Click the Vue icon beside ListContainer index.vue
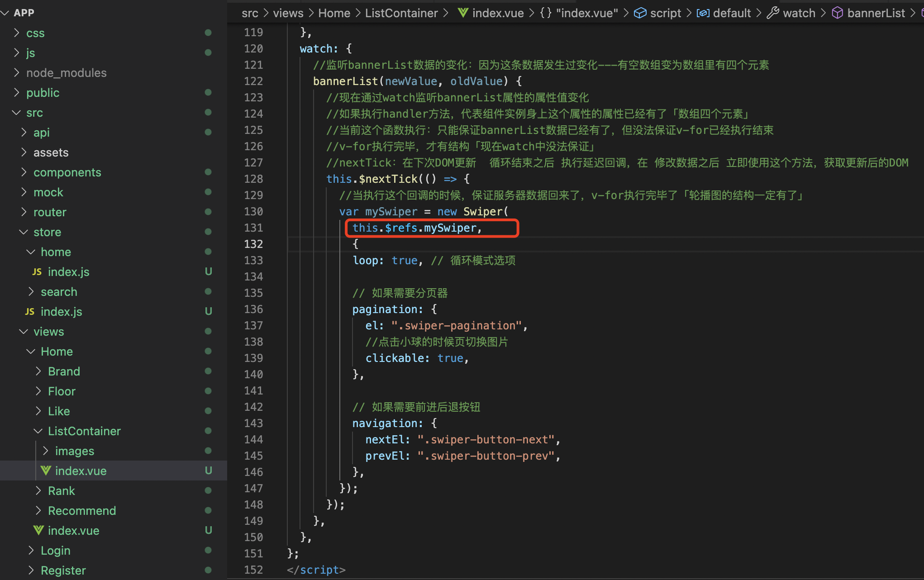The image size is (924, 580). coord(45,471)
